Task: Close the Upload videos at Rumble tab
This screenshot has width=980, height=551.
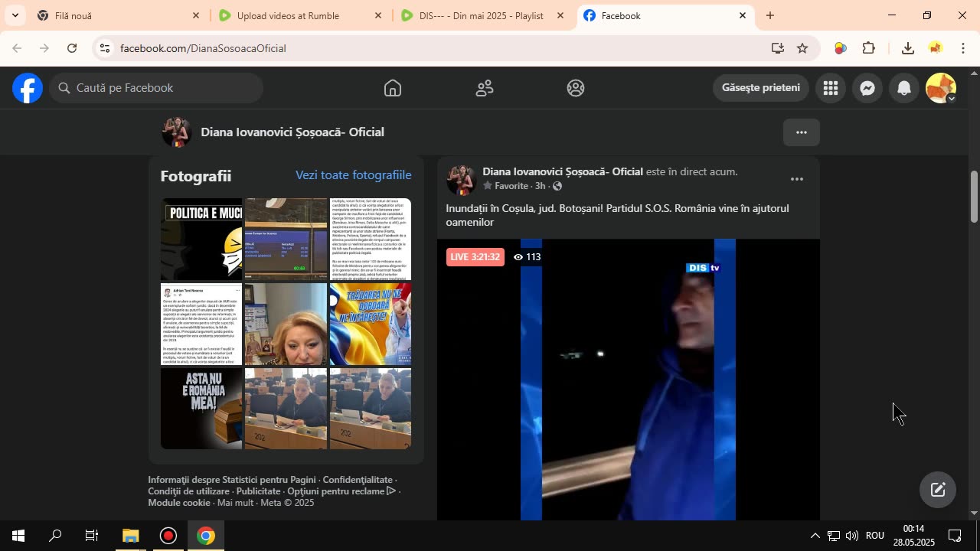Action: tap(378, 15)
